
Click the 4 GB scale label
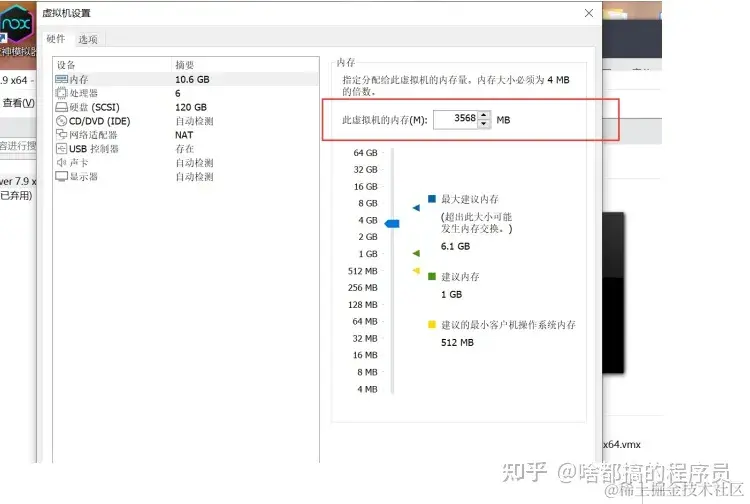click(x=368, y=220)
